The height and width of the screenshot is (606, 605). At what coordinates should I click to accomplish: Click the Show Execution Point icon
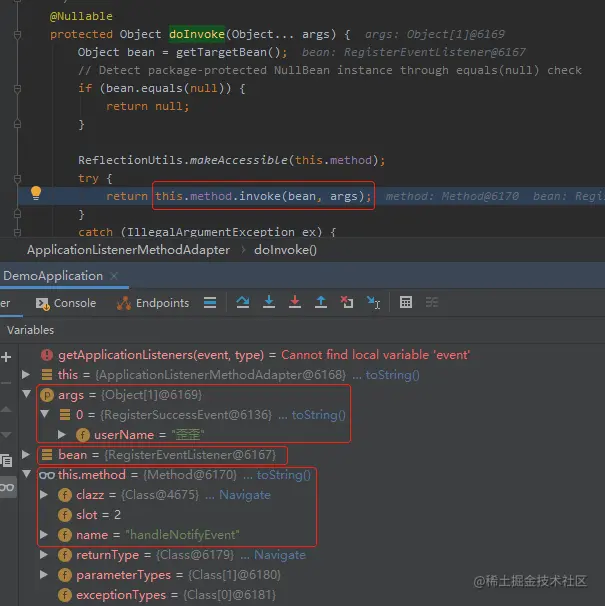[210, 302]
